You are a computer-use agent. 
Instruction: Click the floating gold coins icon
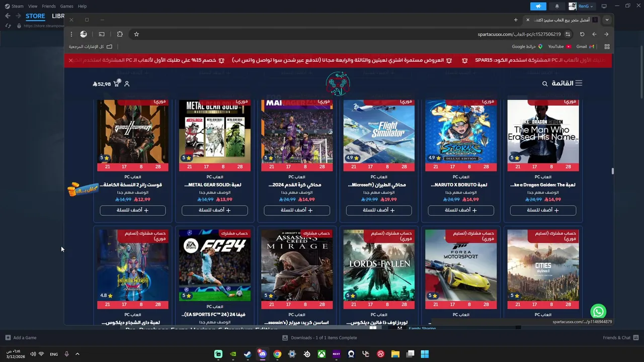tap(83, 189)
